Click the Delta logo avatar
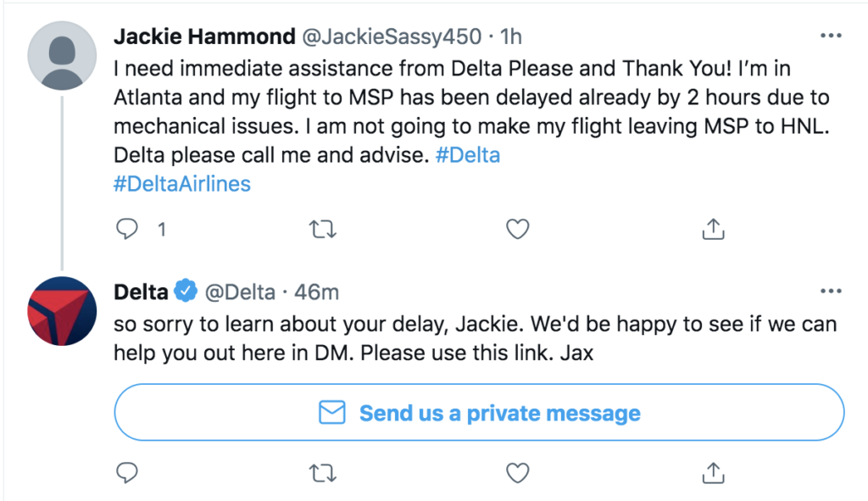 62,311
